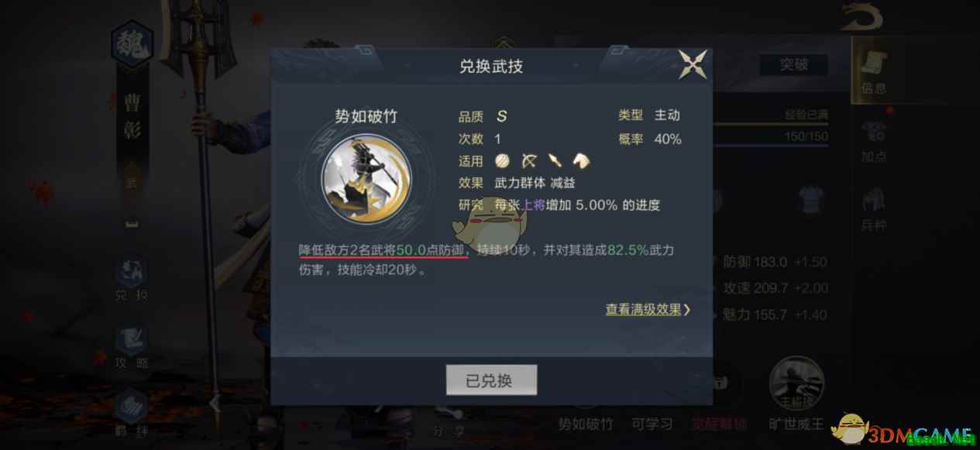Click the experience progress bar 150/150

click(771, 136)
